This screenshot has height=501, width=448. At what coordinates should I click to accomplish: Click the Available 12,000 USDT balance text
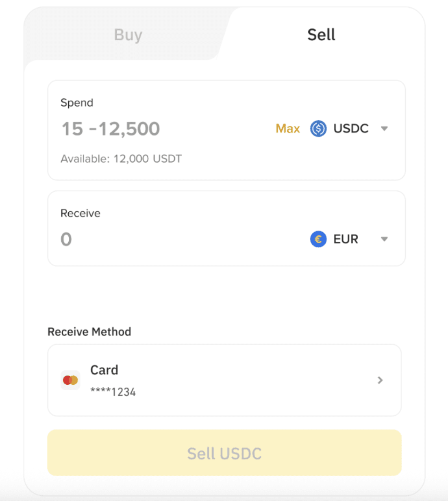click(121, 159)
